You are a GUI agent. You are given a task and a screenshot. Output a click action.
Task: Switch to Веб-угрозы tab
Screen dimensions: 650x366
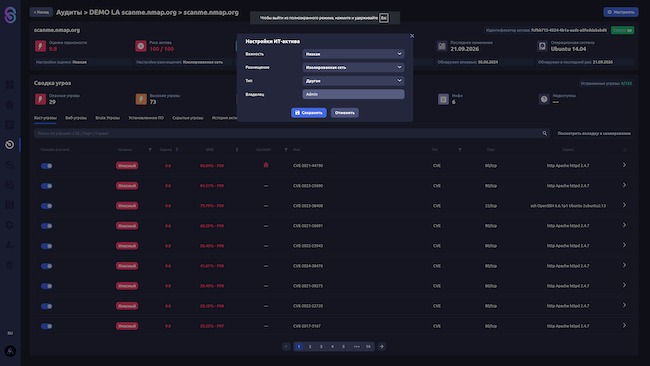(76, 118)
